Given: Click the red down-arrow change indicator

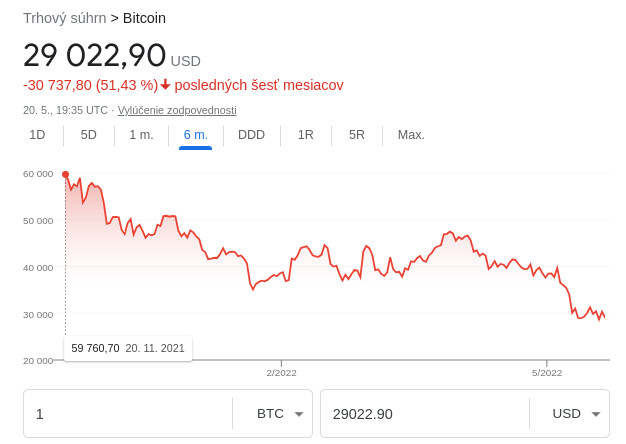Looking at the screenshot, I should point(166,85).
